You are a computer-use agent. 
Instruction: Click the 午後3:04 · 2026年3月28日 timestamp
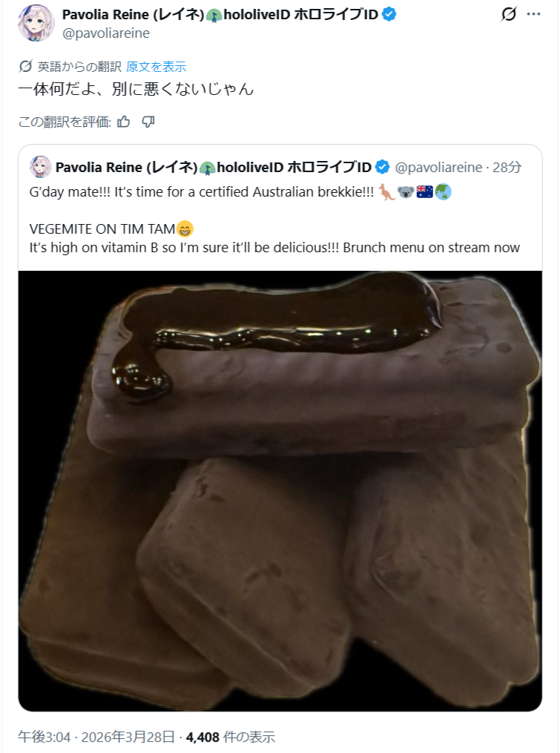[96, 737]
